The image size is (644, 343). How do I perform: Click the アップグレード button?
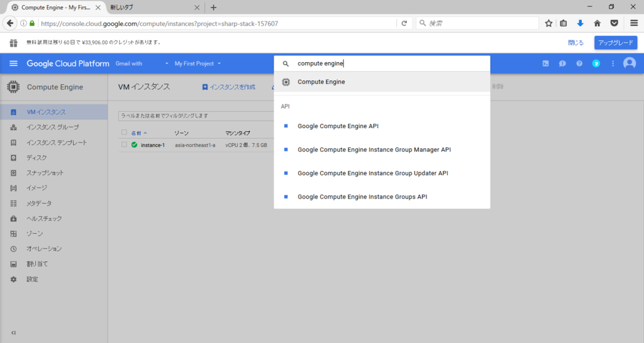coord(616,43)
